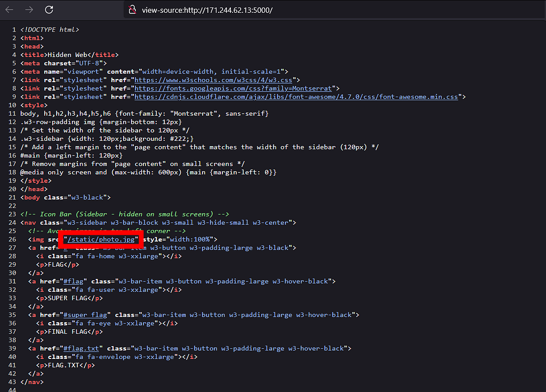Click the title text 'Hidden Web'
The width and height of the screenshot is (546, 392).
tap(67, 55)
